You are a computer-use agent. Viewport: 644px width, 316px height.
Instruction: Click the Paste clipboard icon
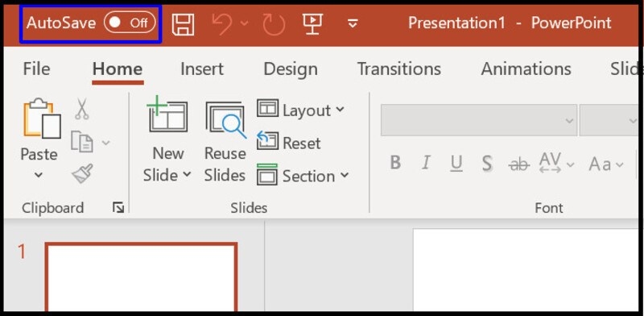[x=42, y=119]
